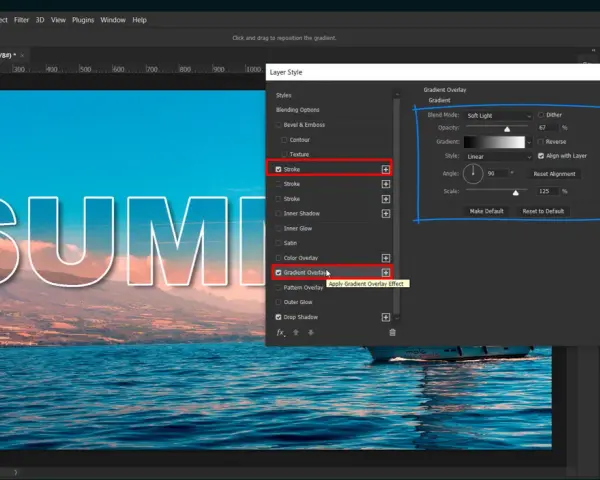The width and height of the screenshot is (600, 480).
Task: Open the Style Linear dropdown
Action: 498,157
